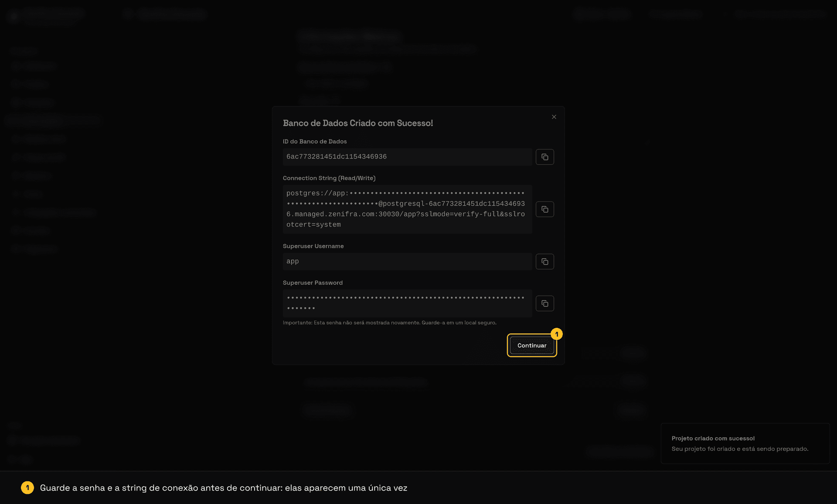The width and height of the screenshot is (837, 504).
Task: Click the yellow number 1 in bottom caption
Action: [27, 487]
